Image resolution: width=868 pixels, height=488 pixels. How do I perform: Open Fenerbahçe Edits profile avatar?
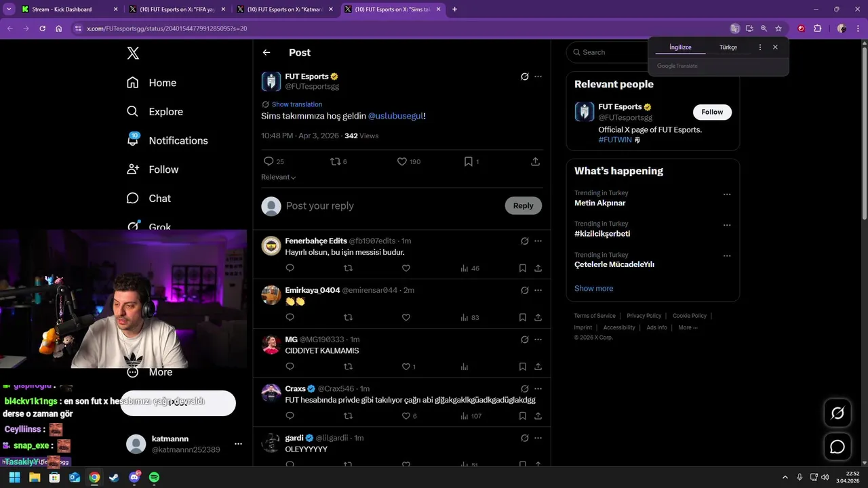coord(271,246)
